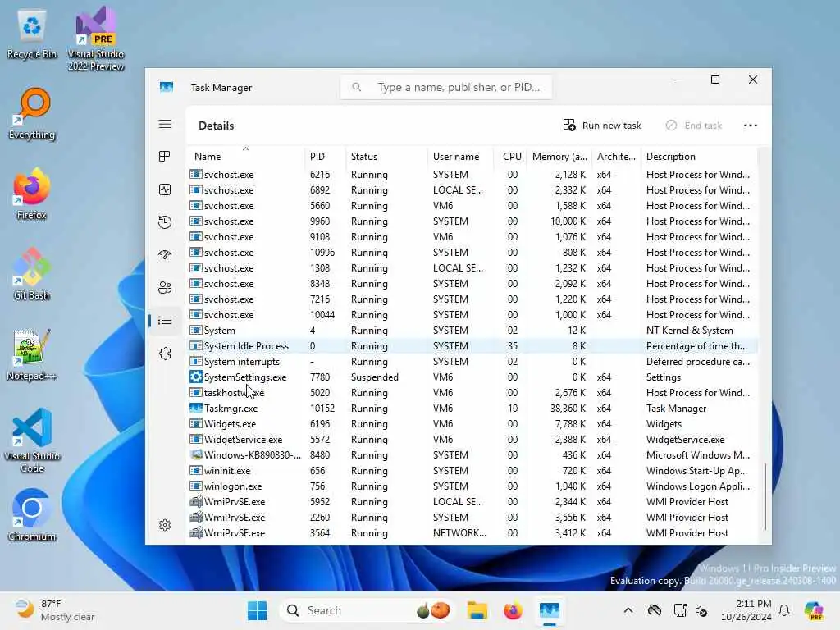Sort by the Status column header

point(386,156)
